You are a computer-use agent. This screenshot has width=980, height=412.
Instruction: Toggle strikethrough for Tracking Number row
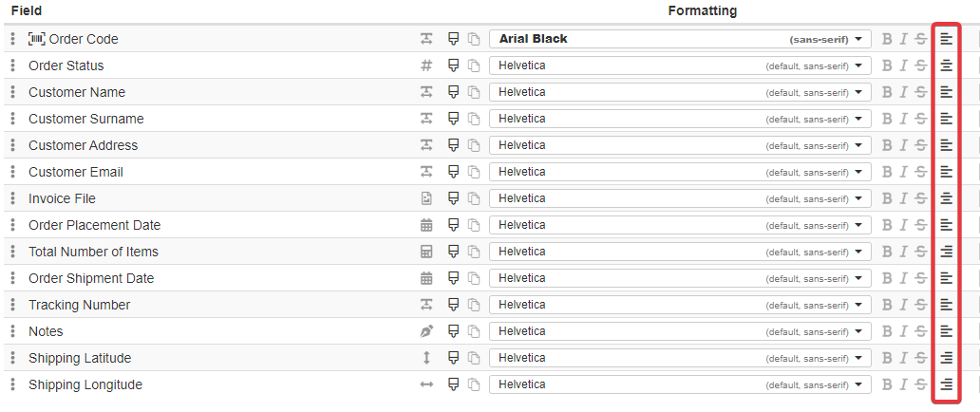(920, 305)
